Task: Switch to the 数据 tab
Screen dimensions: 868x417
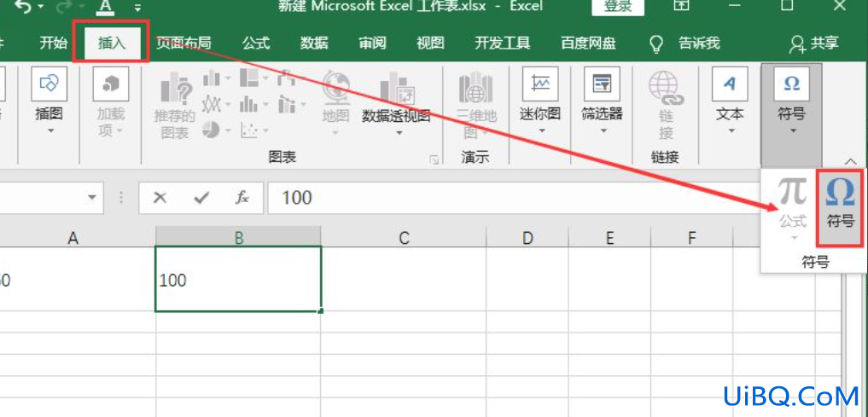Action: (x=314, y=43)
